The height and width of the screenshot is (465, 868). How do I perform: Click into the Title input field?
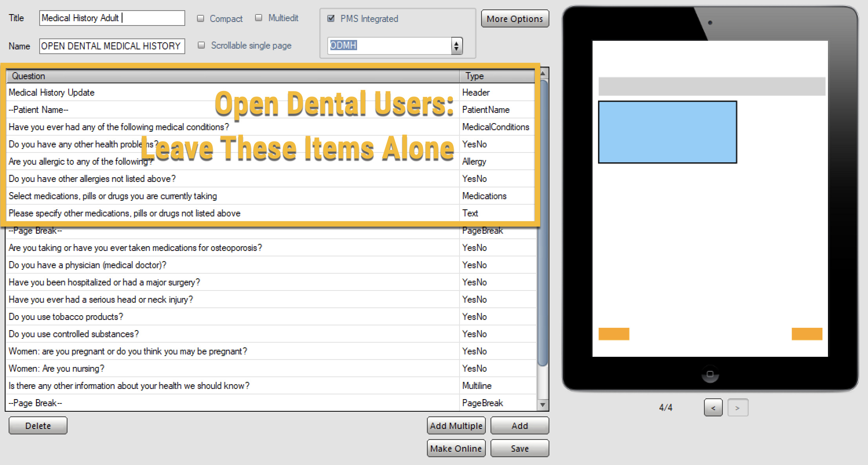pyautogui.click(x=112, y=18)
